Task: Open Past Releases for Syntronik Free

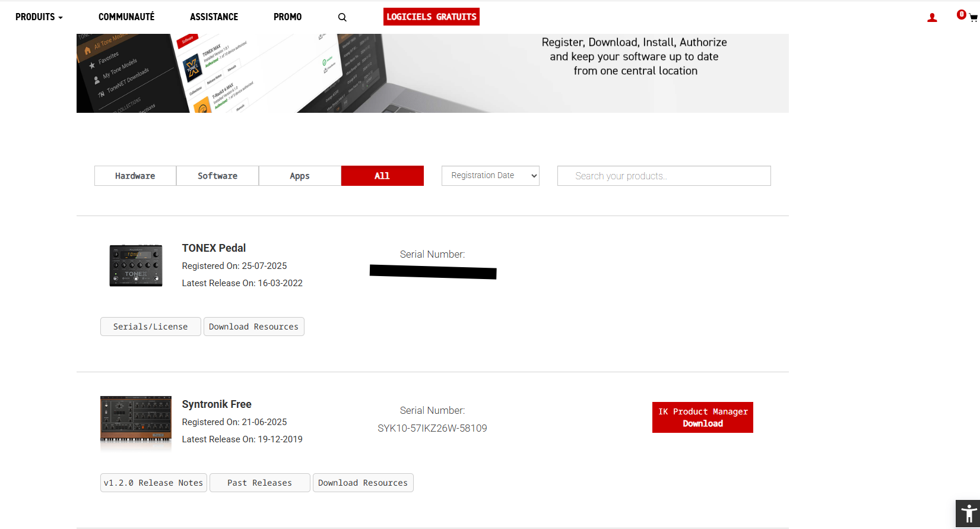Action: click(x=260, y=483)
